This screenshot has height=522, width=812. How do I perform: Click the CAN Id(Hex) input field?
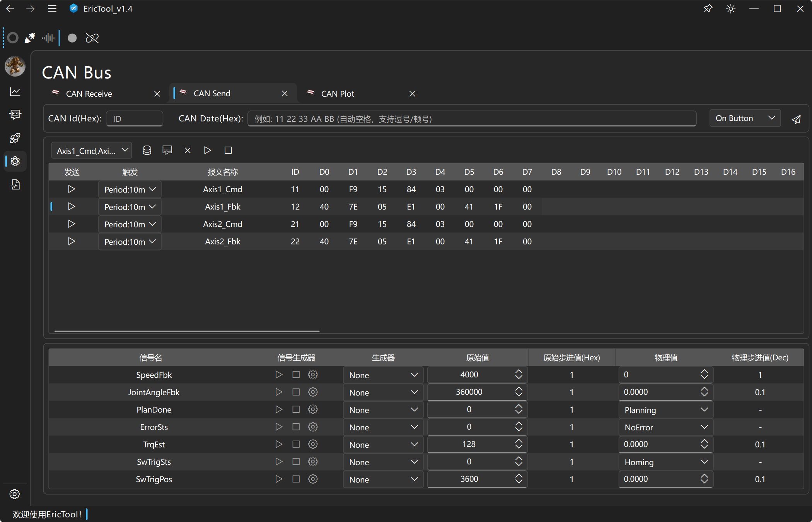click(x=134, y=119)
